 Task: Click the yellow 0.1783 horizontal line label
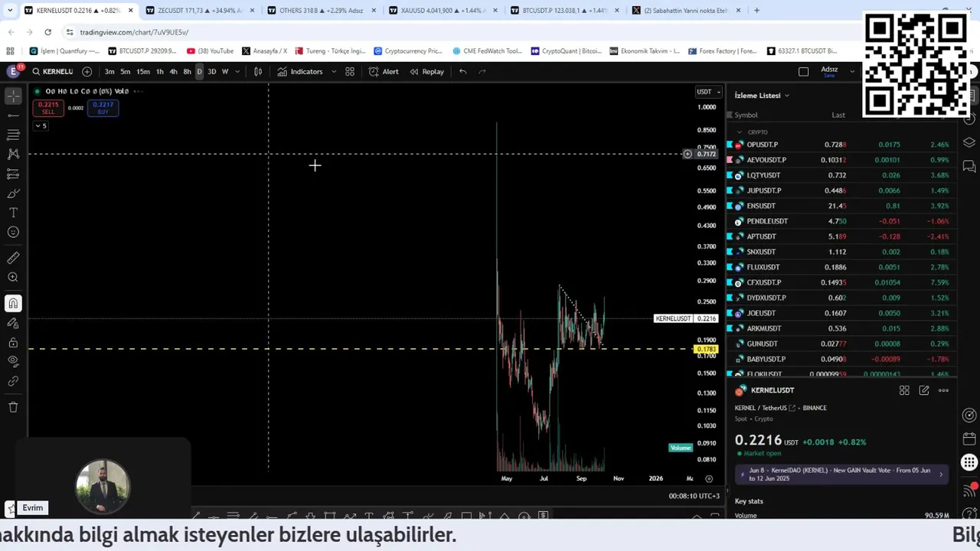point(705,350)
